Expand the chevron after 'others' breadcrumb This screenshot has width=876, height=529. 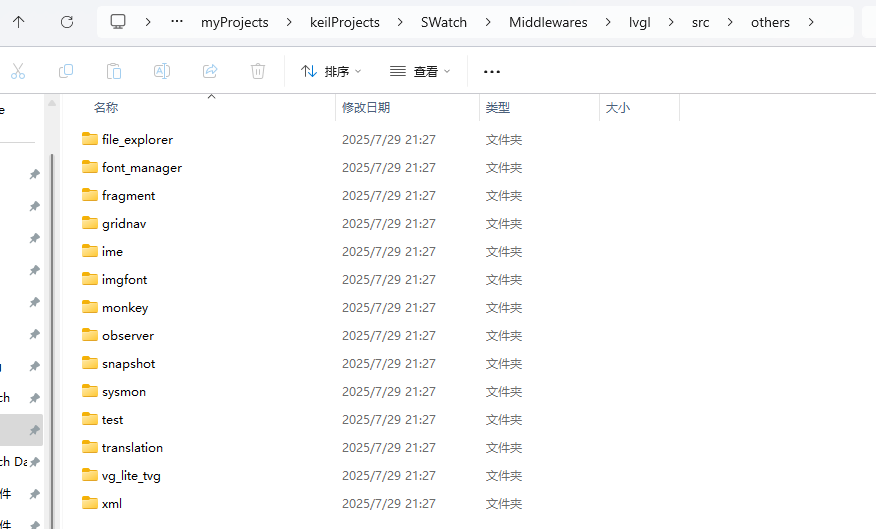(x=810, y=22)
